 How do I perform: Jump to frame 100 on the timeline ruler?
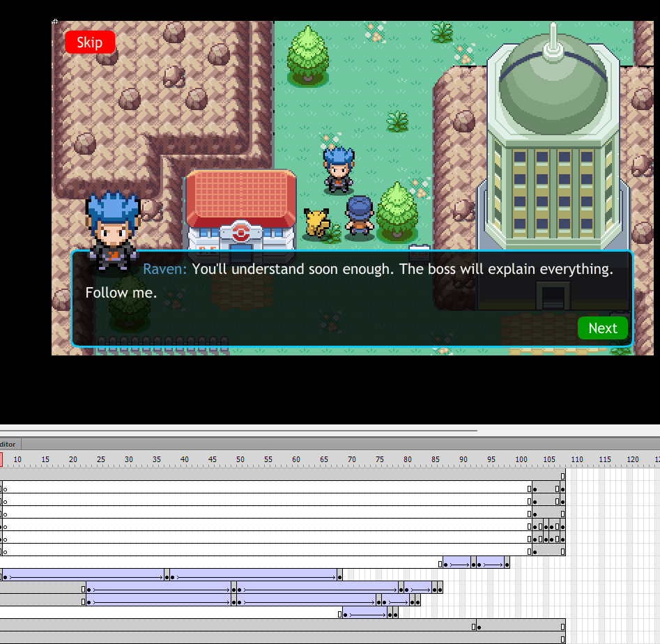521,459
